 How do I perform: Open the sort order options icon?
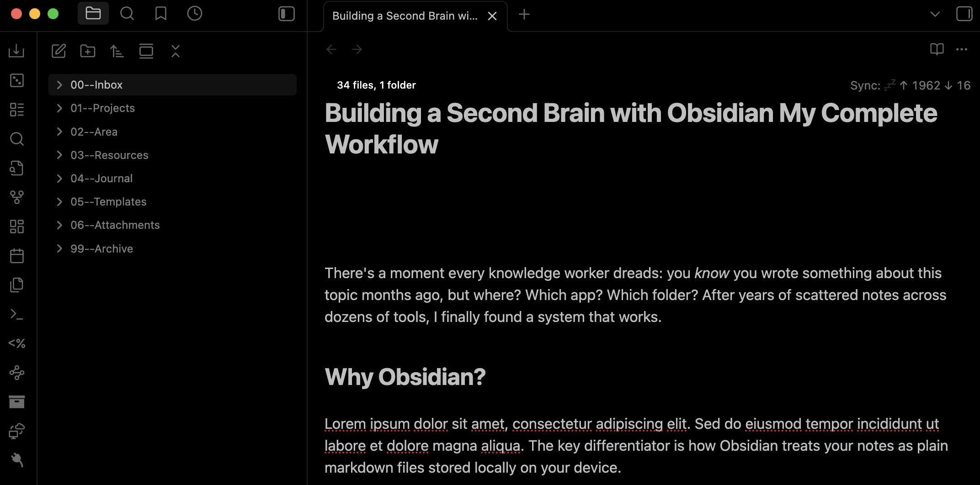click(117, 51)
